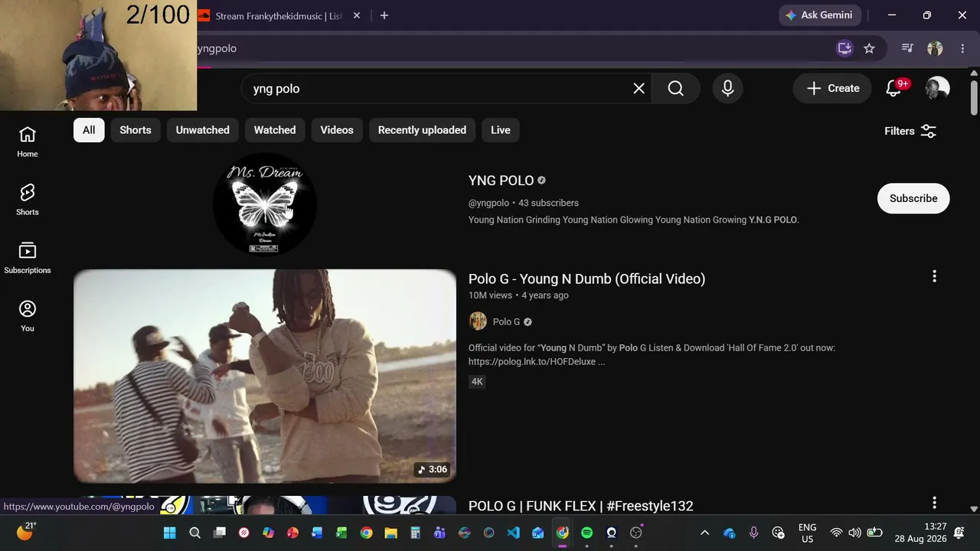Viewport: 980px width, 551px height.
Task: Open the ENG US language switcher
Action: pyautogui.click(x=807, y=533)
